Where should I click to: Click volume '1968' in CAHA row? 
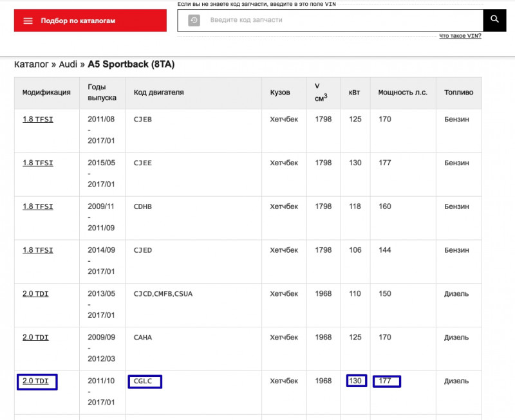tap(323, 337)
